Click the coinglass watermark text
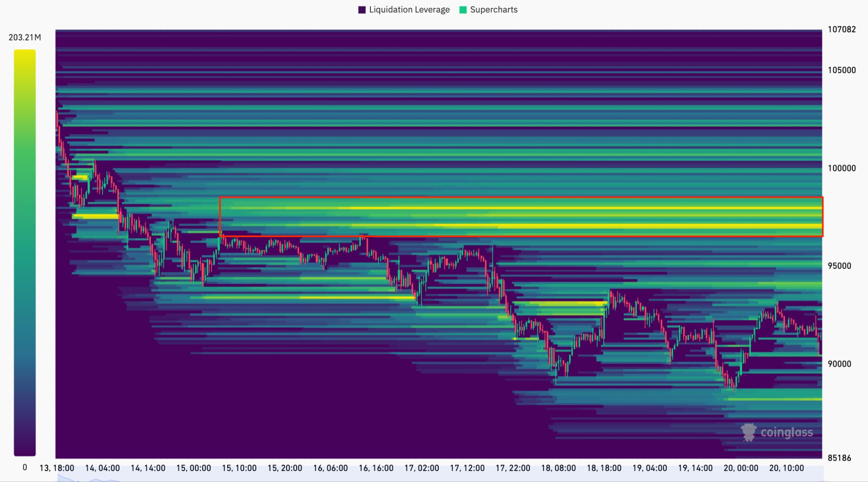The height and width of the screenshot is (482, 868). click(787, 432)
